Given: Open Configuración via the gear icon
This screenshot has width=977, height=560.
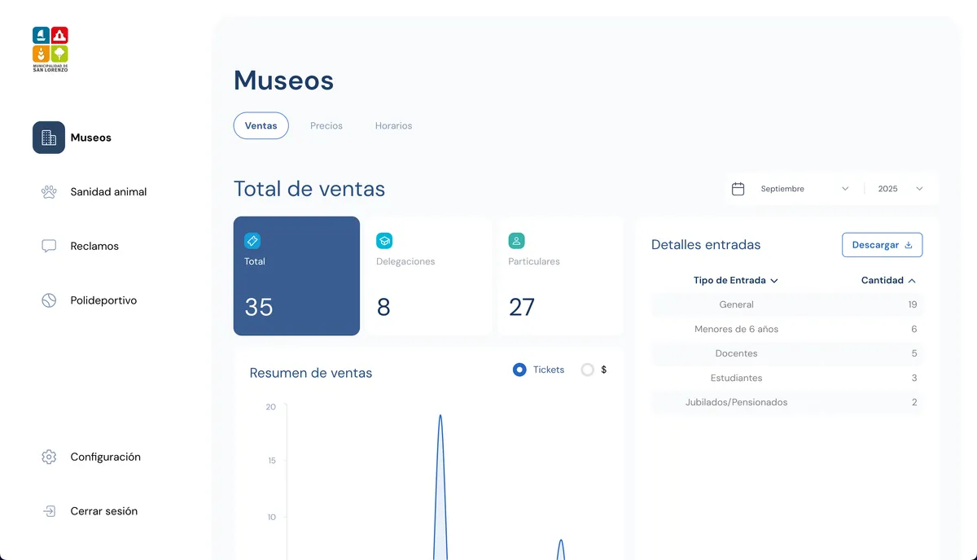Looking at the screenshot, I should (x=49, y=457).
